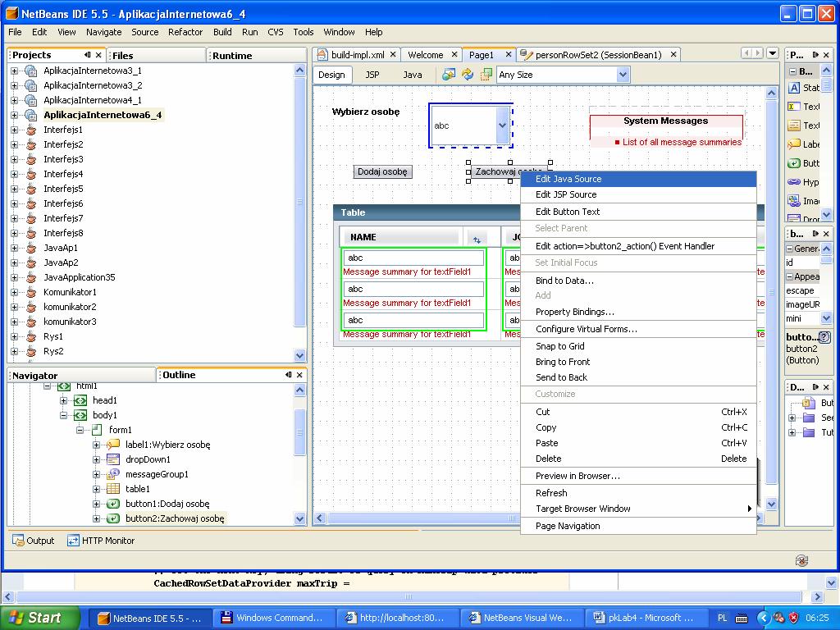This screenshot has height=630, width=840.
Task: Open the Output window button
Action: (33, 541)
